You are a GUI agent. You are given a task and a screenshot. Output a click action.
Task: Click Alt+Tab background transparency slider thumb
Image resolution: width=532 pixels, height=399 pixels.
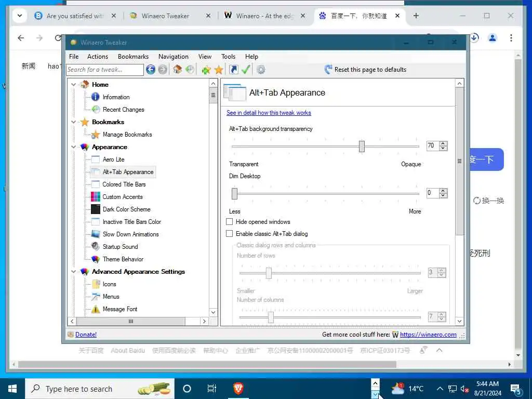tap(362, 147)
